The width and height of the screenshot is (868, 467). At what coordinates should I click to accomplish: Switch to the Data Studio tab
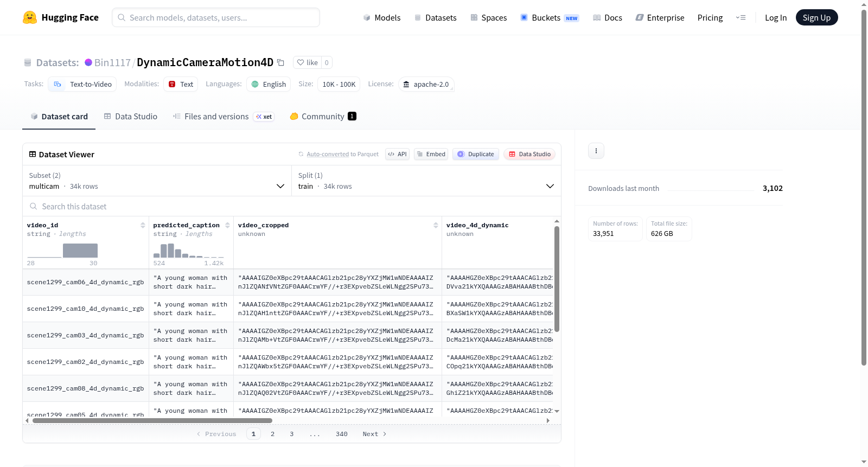coord(131,116)
